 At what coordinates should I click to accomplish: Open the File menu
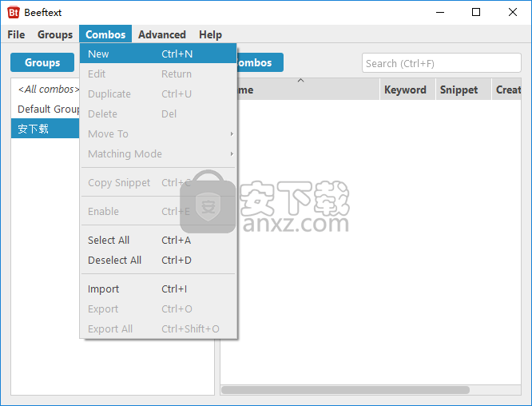point(16,34)
